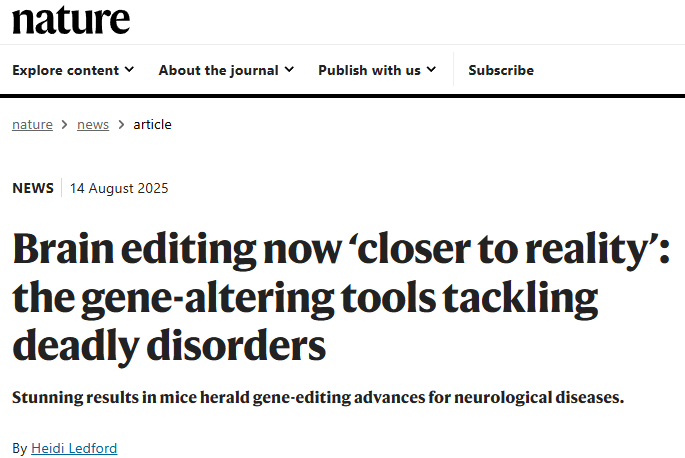
Task: Open the About the journal menu
Action: click(219, 70)
